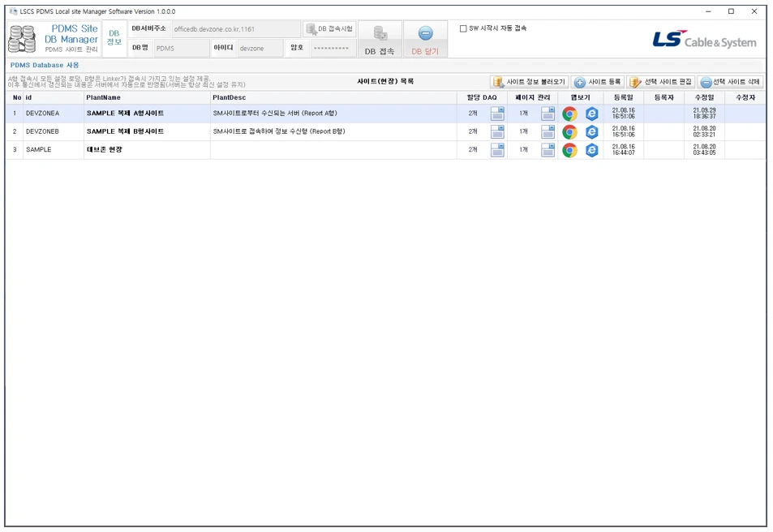Click the 웹보기 column header
Image resolution: width=773 pixels, height=532 pixels.
pos(580,97)
